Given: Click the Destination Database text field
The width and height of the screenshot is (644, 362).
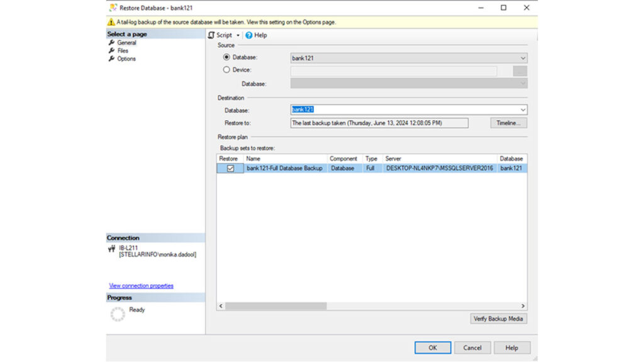Looking at the screenshot, I should pyautogui.click(x=404, y=109).
